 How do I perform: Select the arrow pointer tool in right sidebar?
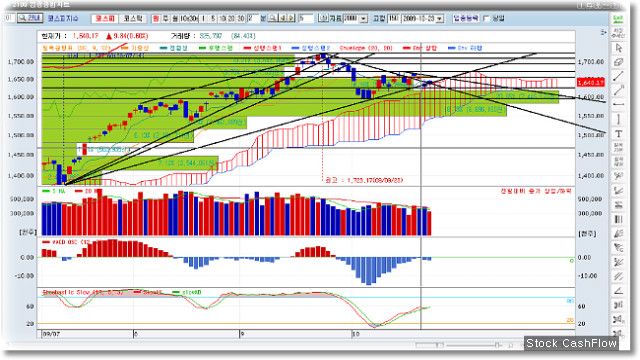tap(618, 48)
